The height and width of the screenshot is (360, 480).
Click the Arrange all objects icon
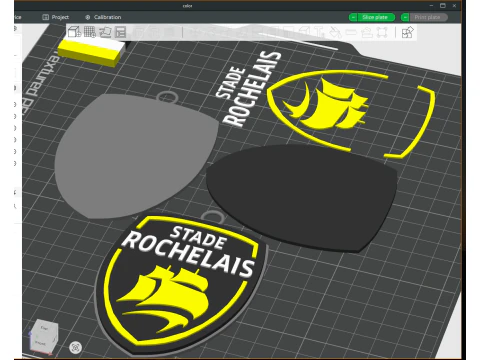coord(120,32)
